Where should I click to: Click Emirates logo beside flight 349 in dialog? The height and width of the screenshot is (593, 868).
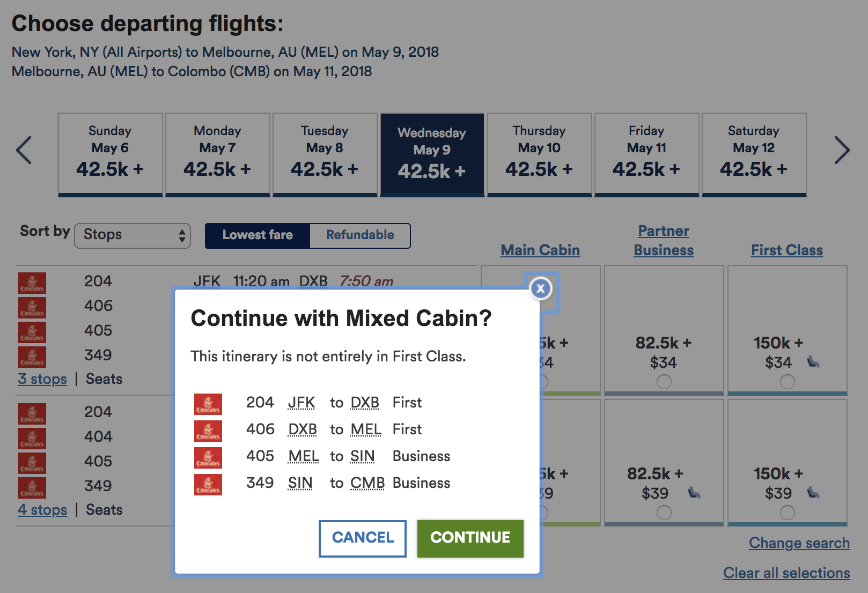(x=208, y=484)
